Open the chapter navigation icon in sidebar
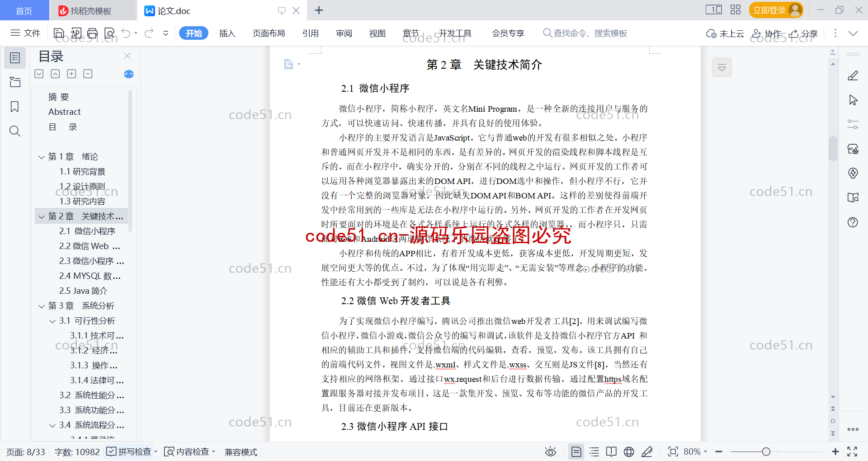 pos(15,82)
